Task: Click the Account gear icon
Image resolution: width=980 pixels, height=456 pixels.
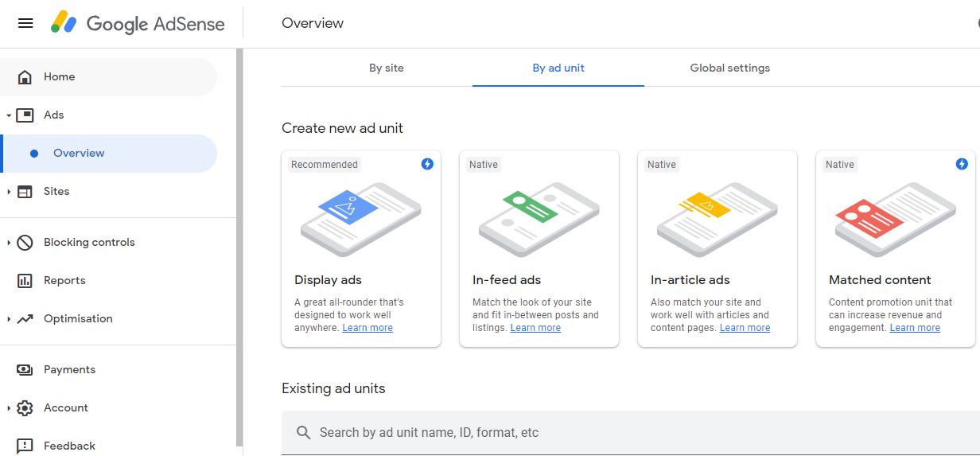Action: click(25, 408)
